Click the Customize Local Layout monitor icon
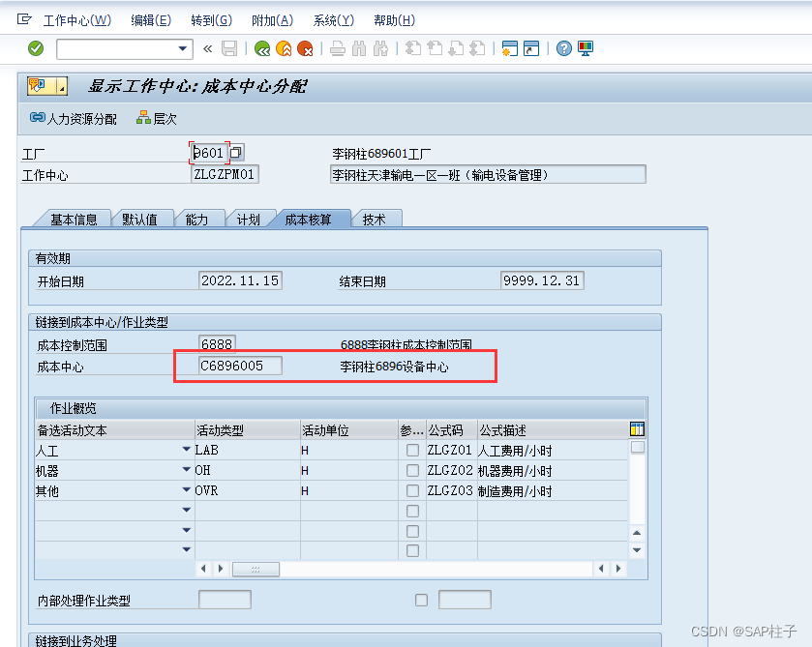Image resolution: width=812 pixels, height=647 pixels. (x=586, y=48)
